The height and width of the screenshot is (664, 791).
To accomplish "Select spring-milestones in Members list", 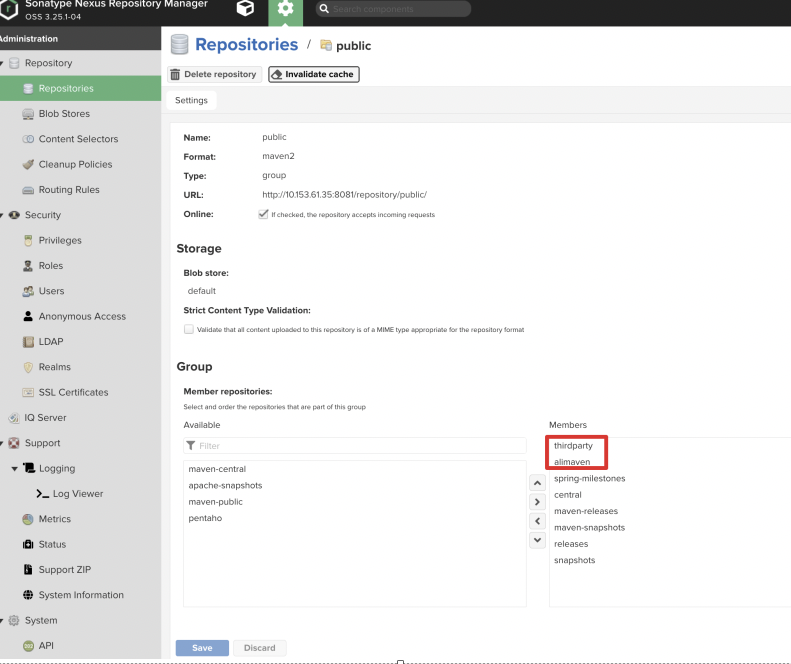I will (x=590, y=478).
